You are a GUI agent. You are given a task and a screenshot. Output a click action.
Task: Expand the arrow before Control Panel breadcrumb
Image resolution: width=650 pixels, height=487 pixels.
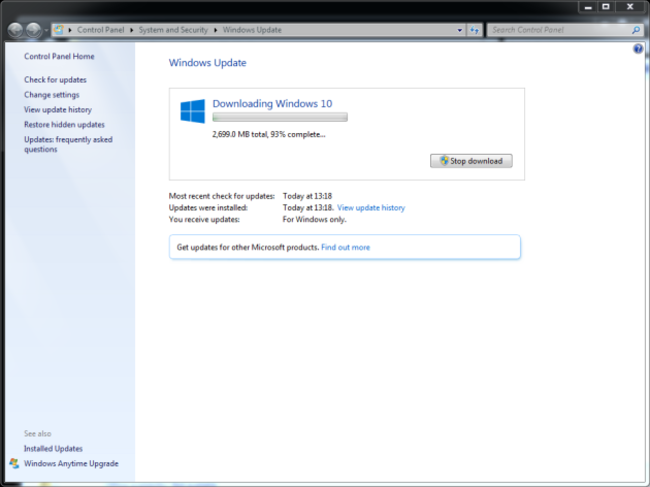[x=70, y=30]
